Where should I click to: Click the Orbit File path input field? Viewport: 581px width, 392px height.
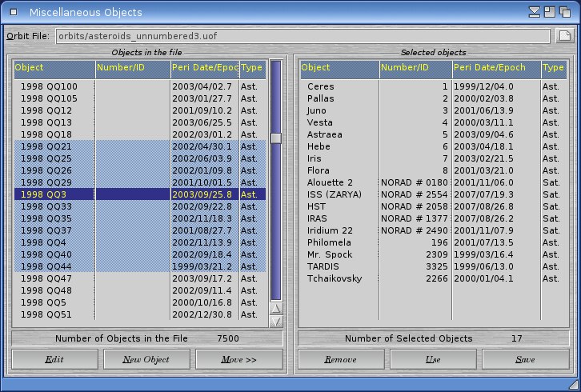point(303,36)
